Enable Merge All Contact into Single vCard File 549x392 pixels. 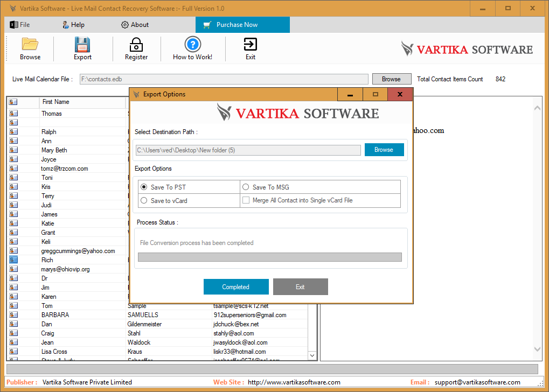pyautogui.click(x=246, y=200)
